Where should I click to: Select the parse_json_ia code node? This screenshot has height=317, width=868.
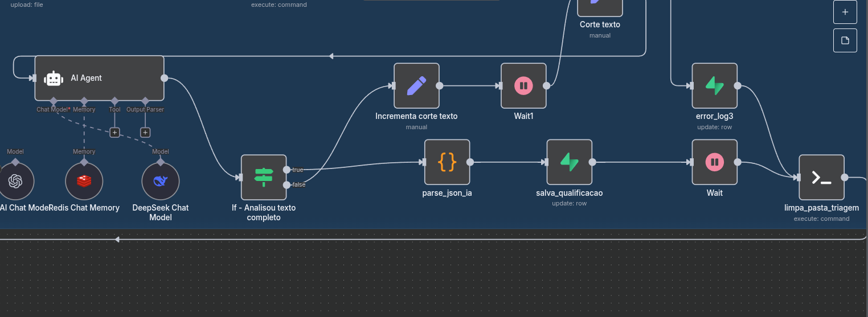click(447, 162)
